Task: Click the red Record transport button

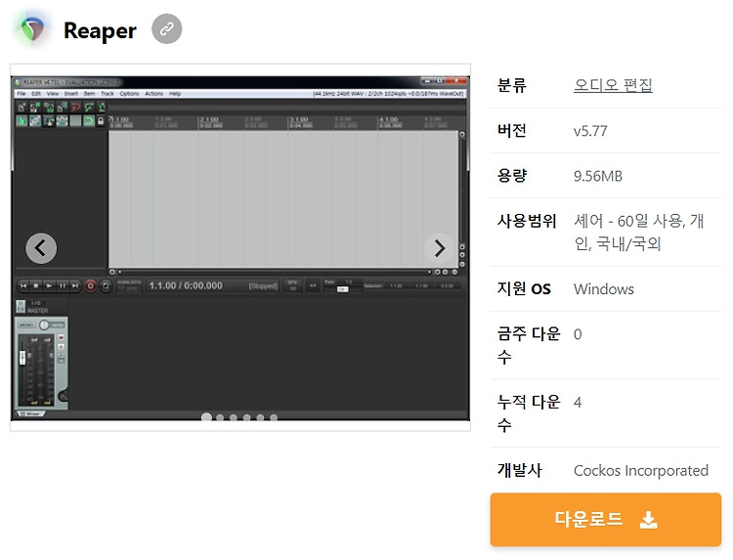Action: (x=90, y=285)
